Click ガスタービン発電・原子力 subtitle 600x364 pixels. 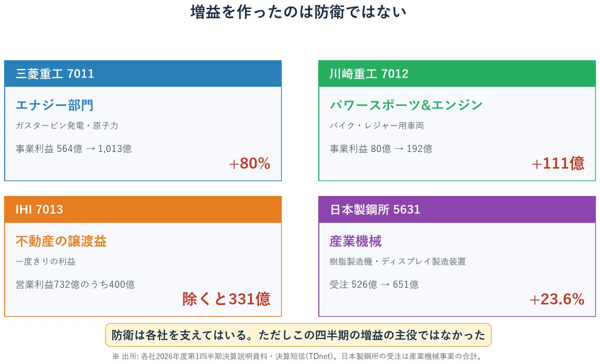click(x=67, y=125)
